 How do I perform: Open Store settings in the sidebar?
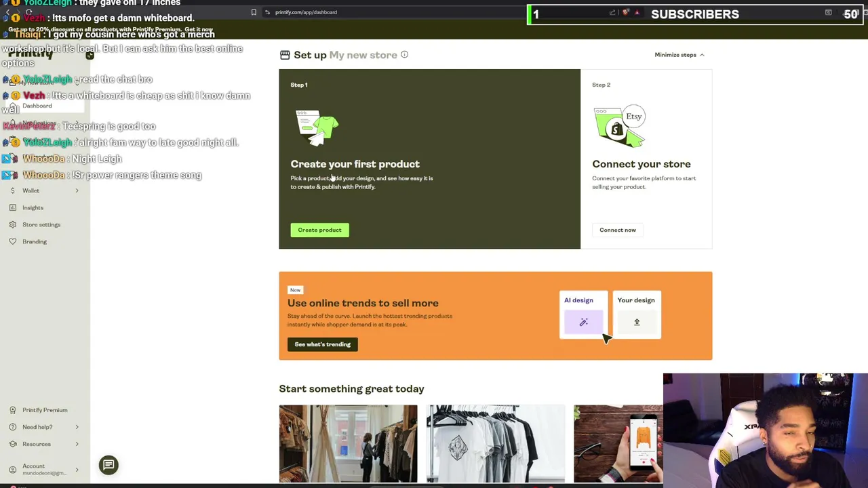pyautogui.click(x=41, y=224)
